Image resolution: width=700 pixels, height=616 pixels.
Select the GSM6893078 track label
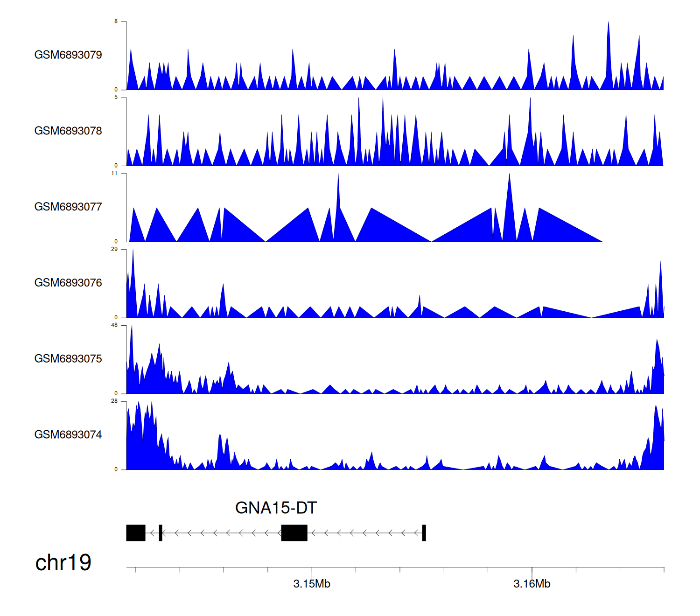click(68, 131)
